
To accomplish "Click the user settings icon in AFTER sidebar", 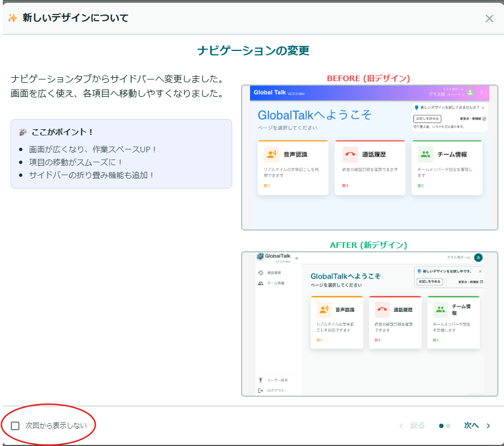I will click(x=261, y=380).
